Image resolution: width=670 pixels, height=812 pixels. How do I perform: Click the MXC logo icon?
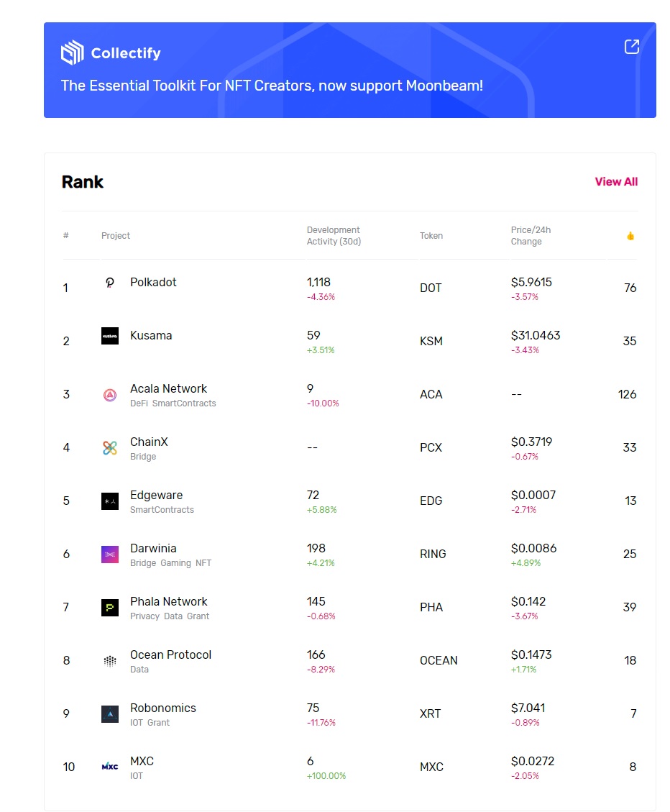[x=110, y=767]
